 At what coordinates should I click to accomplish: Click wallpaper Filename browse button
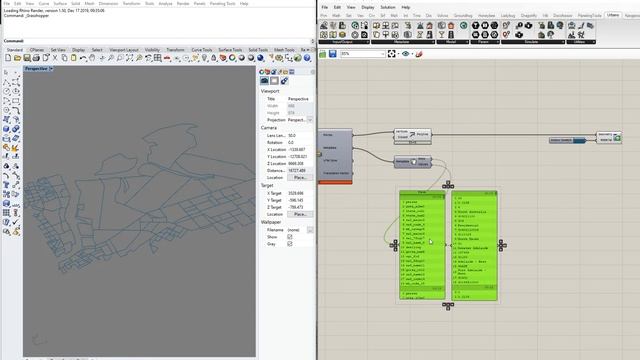[310, 230]
